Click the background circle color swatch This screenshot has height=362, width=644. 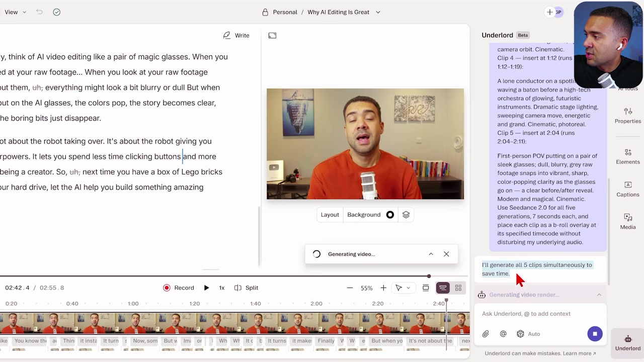coord(390,215)
